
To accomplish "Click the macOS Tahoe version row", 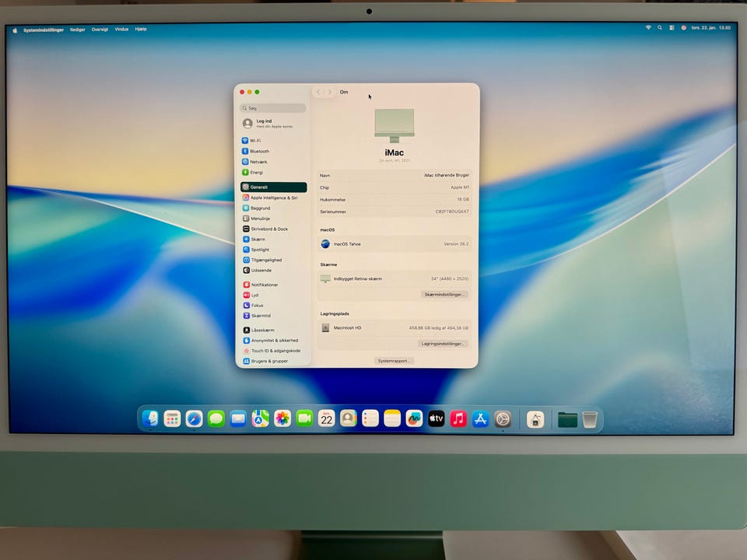I will pos(395,243).
